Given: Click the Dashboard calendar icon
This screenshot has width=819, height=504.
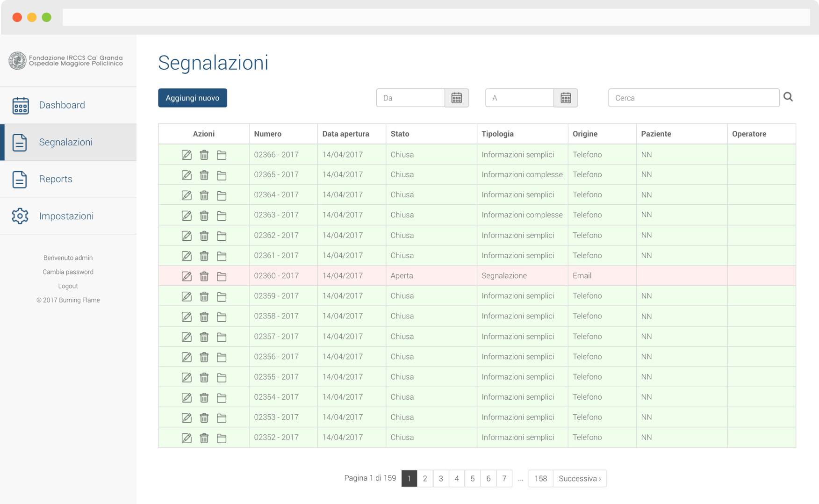Looking at the screenshot, I should [x=21, y=105].
